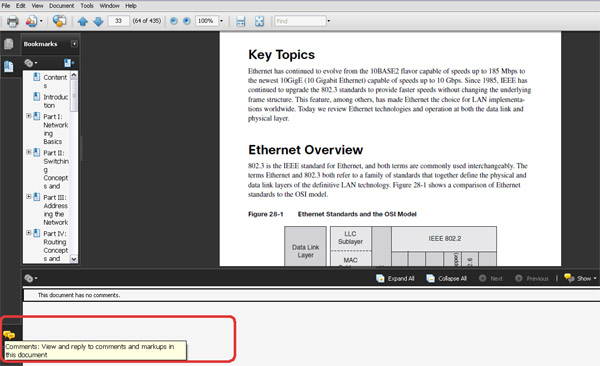Click the page number field showing 33
600x366 pixels.
click(x=119, y=21)
